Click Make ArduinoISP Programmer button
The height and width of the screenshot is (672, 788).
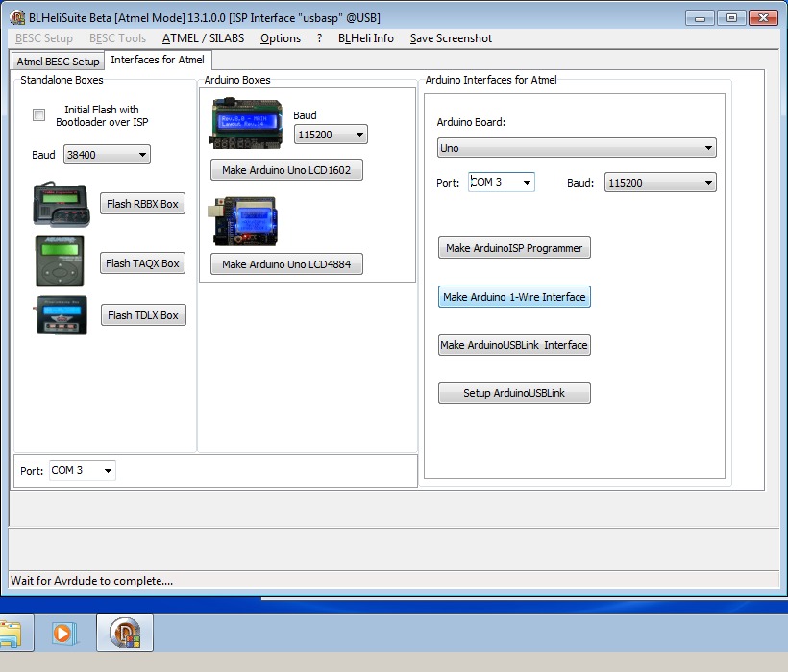pos(514,248)
